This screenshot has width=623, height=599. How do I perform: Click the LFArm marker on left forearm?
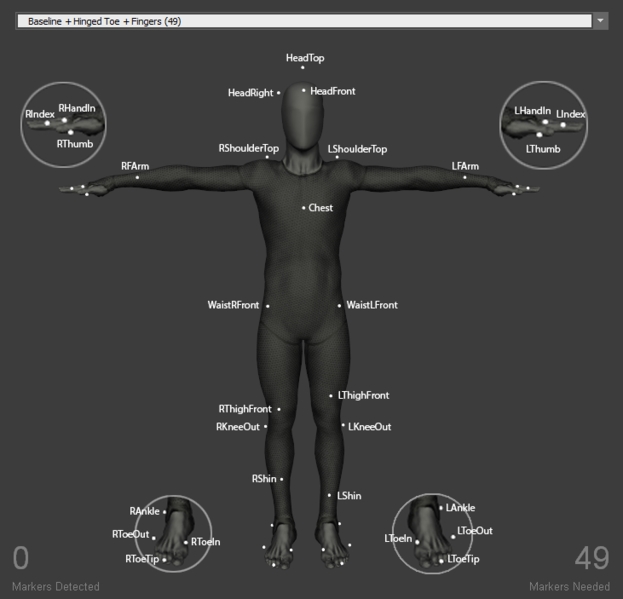[464, 177]
